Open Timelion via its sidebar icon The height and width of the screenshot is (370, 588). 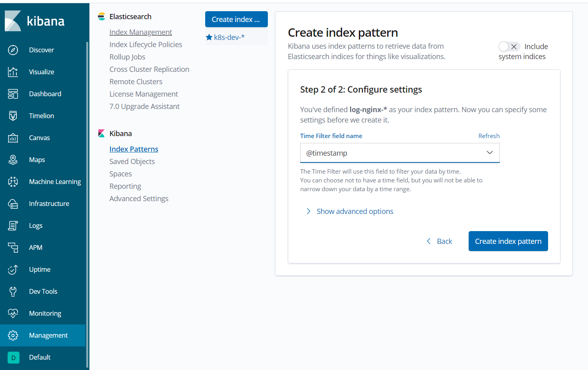pos(13,116)
